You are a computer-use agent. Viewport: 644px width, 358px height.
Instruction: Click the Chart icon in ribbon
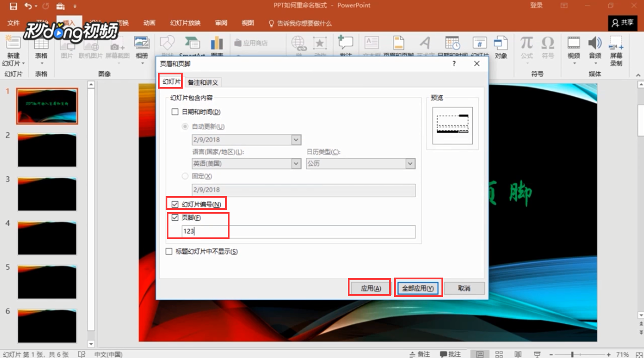coord(216,43)
